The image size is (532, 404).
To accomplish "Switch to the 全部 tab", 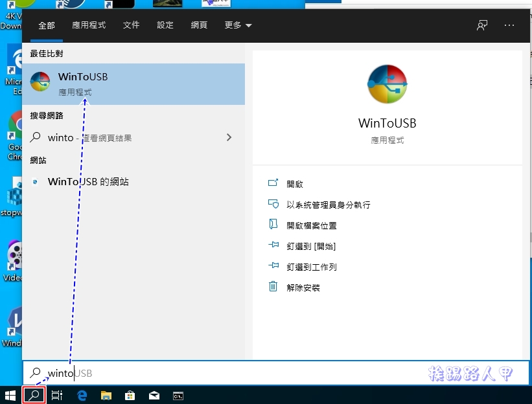I will coord(47,25).
